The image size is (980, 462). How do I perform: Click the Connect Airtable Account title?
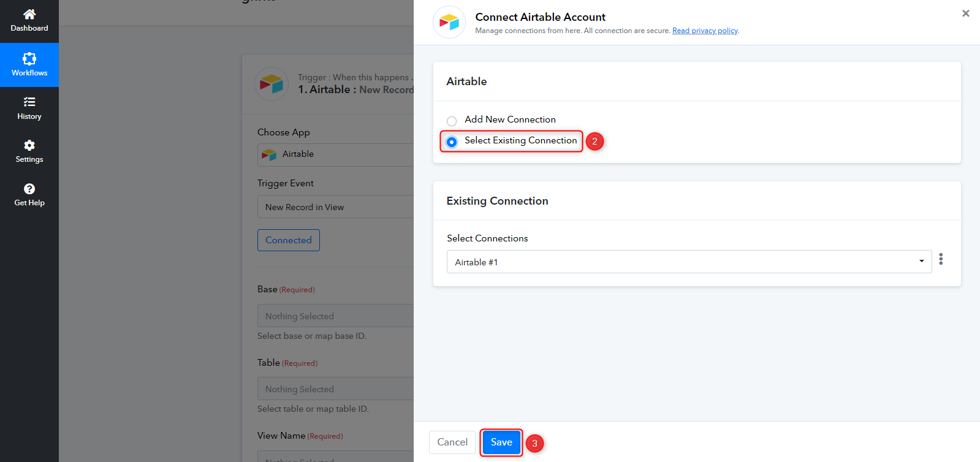coord(540,17)
